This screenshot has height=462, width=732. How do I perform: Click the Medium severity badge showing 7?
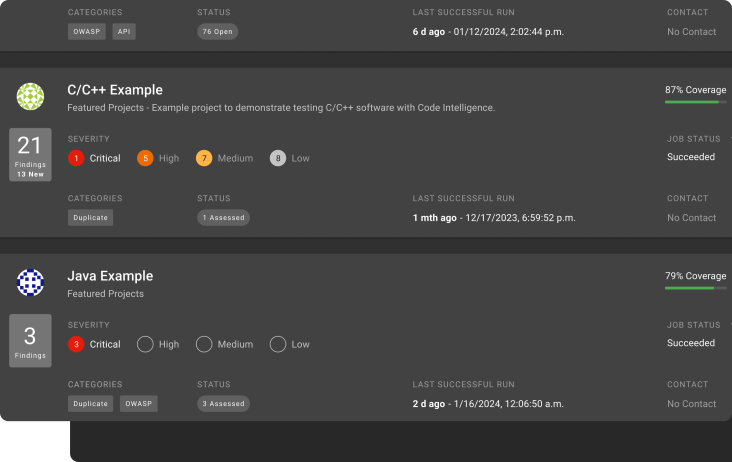point(204,158)
